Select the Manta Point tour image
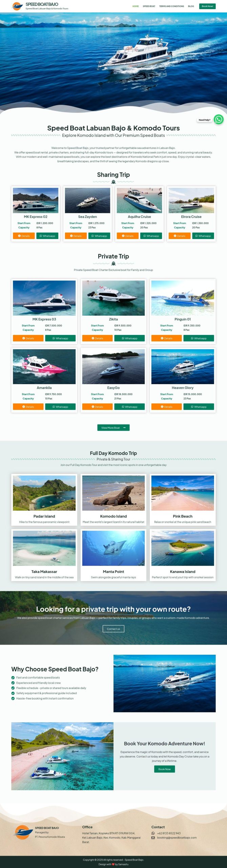 coord(113,548)
